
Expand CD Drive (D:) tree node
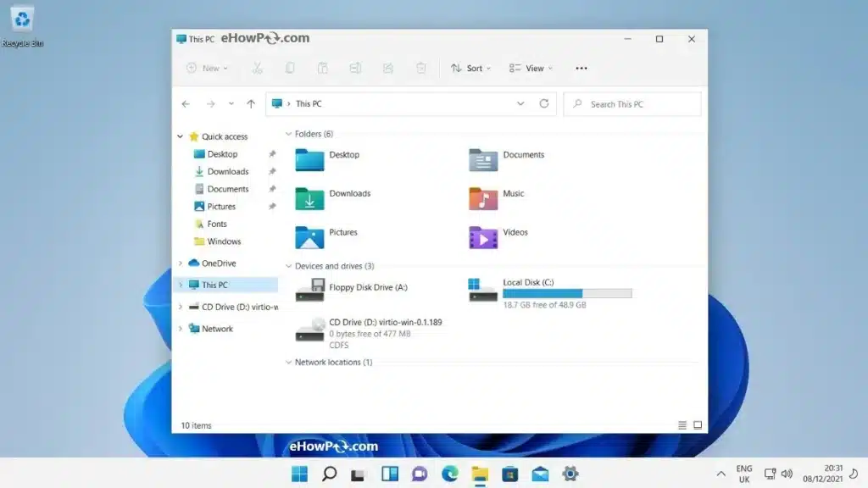[181, 307]
